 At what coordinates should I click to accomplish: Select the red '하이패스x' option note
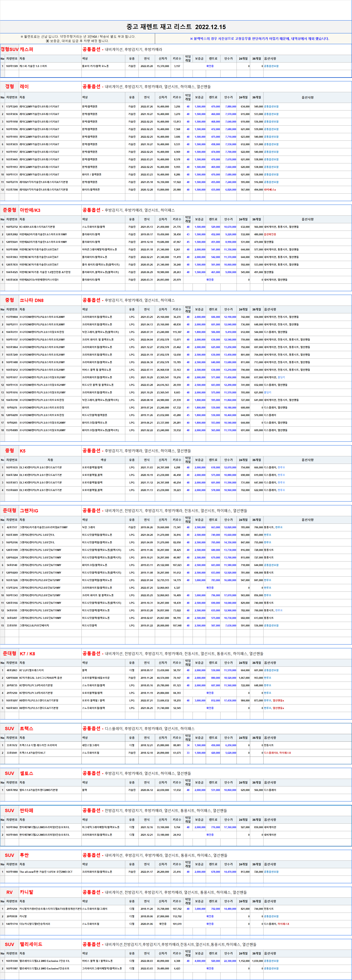click(270, 189)
